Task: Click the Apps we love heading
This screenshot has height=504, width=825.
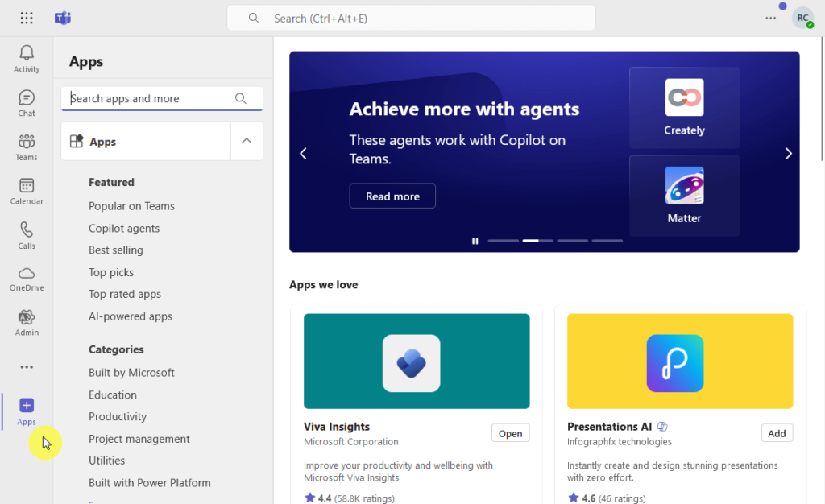Action: point(324,285)
